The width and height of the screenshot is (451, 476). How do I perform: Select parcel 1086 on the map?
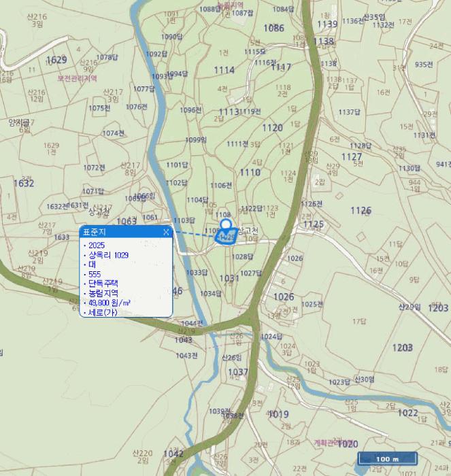(273, 29)
